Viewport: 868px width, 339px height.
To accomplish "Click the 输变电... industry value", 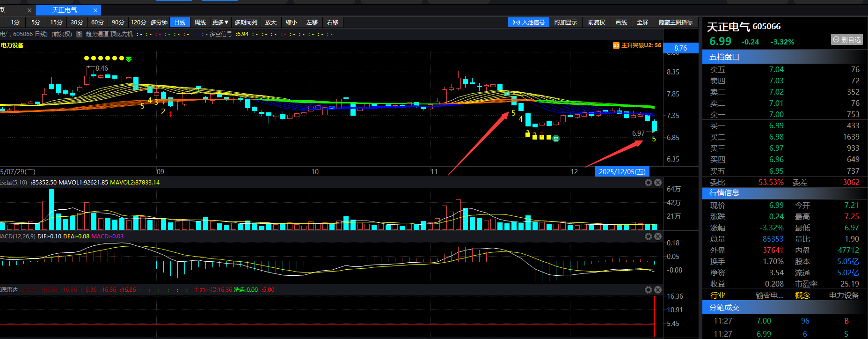I will click(770, 295).
